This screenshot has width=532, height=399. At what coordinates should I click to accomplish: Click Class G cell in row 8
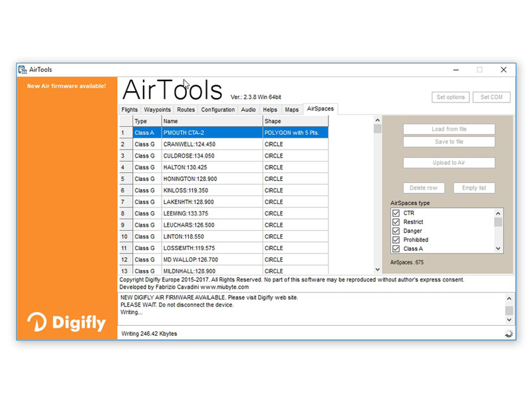[x=147, y=213]
